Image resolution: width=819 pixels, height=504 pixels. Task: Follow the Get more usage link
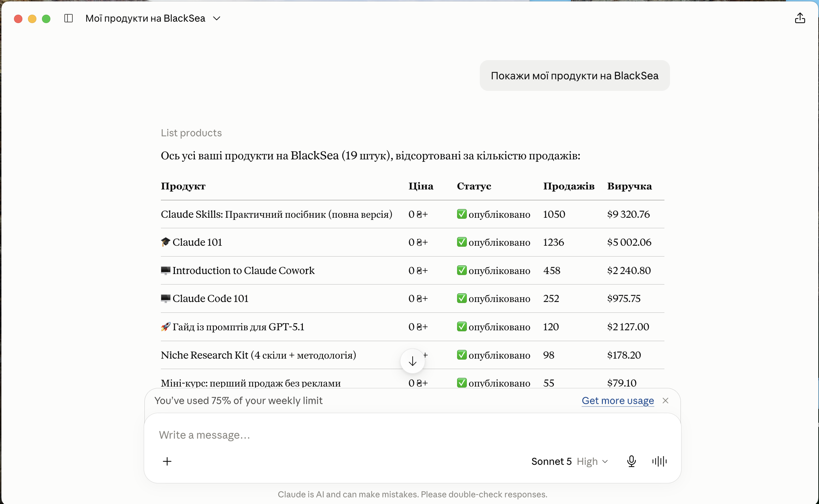[618, 401]
